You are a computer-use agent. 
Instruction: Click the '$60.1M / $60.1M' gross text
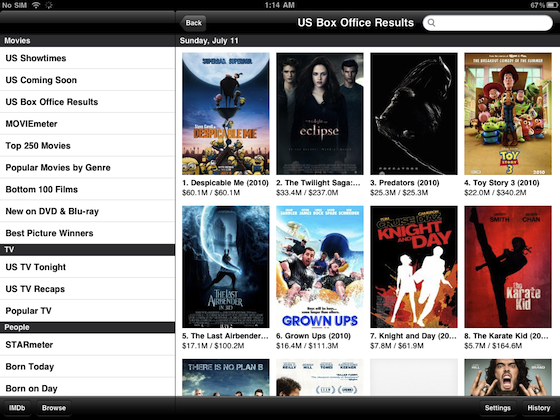point(211,193)
